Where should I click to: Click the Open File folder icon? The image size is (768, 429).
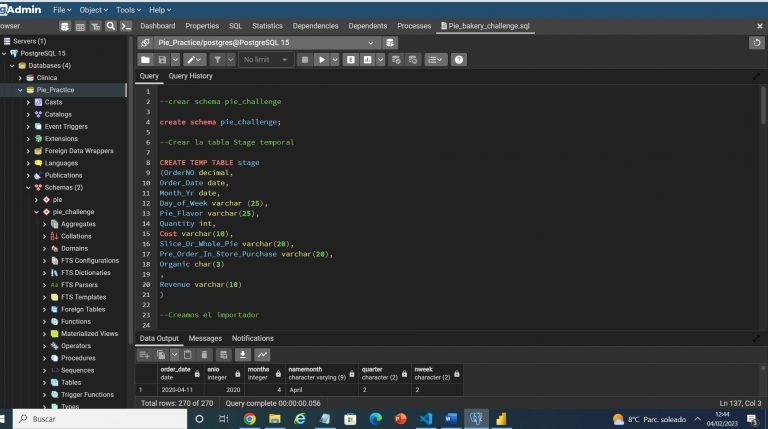coord(147,60)
